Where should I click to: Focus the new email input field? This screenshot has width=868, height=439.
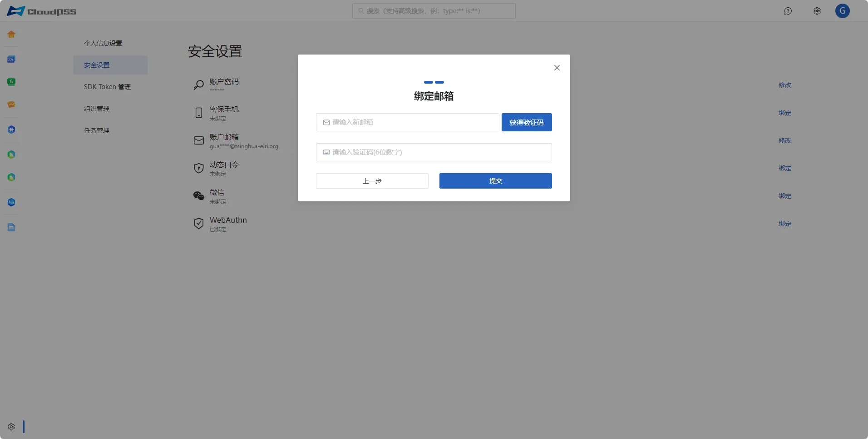(408, 122)
